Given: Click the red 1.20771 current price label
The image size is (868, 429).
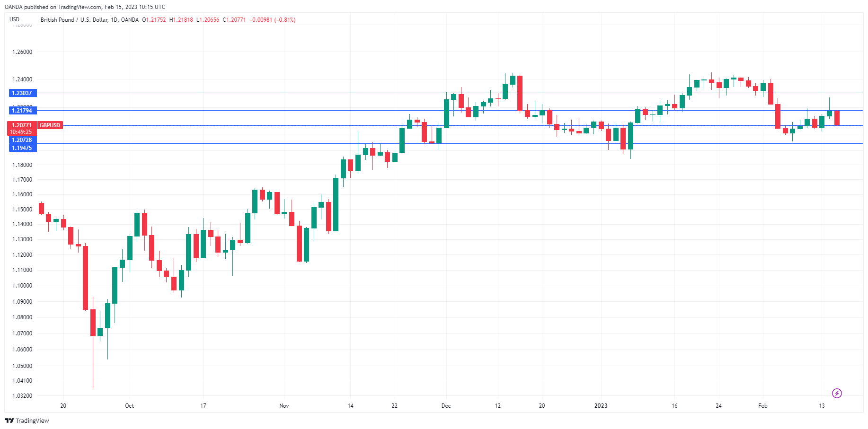Looking at the screenshot, I should pyautogui.click(x=22, y=125).
